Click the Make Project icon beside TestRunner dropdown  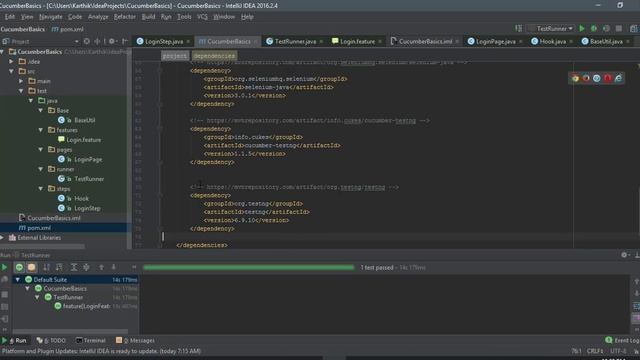pos(518,29)
